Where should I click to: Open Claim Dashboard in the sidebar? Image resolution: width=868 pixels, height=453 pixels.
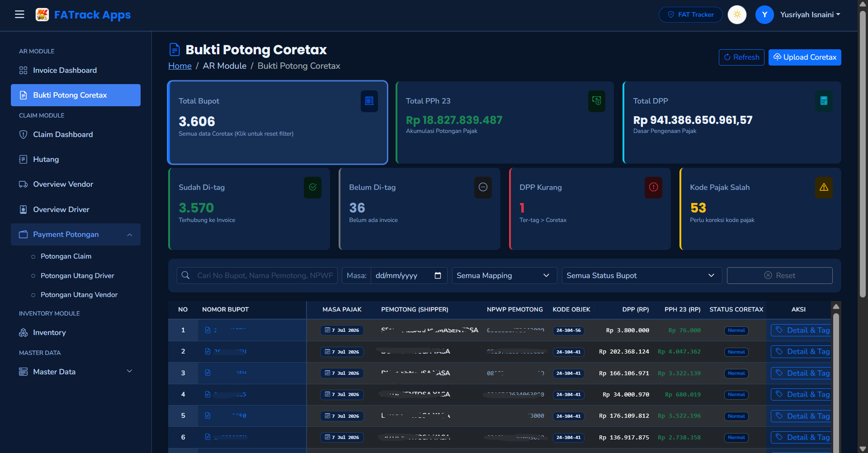(75, 134)
